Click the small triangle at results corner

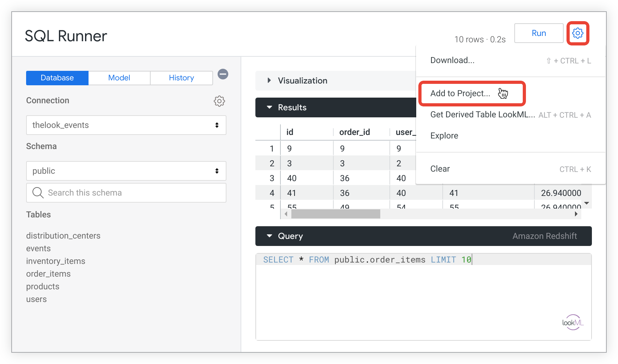pos(587,203)
